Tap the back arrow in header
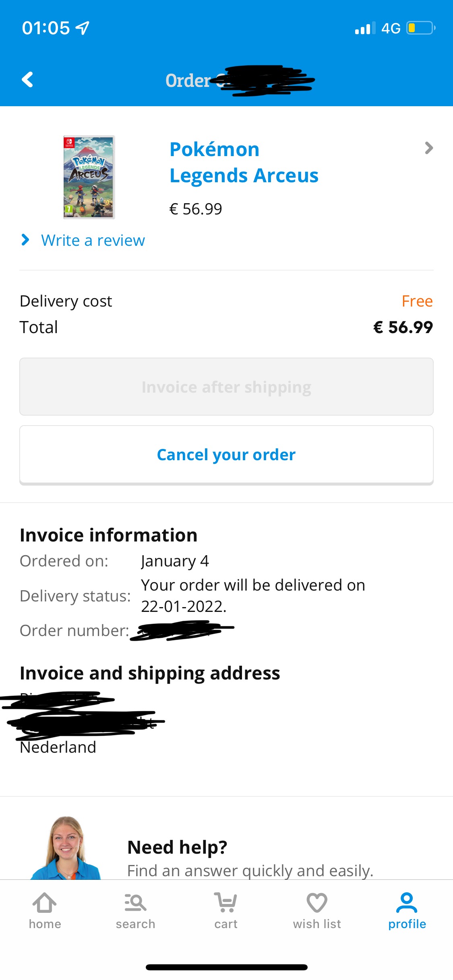The image size is (453, 980). click(x=27, y=80)
